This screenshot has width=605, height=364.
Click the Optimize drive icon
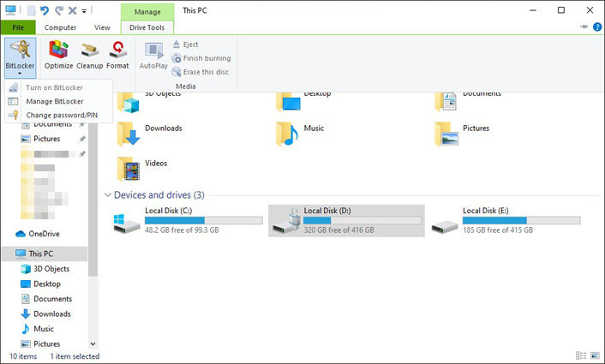(59, 55)
